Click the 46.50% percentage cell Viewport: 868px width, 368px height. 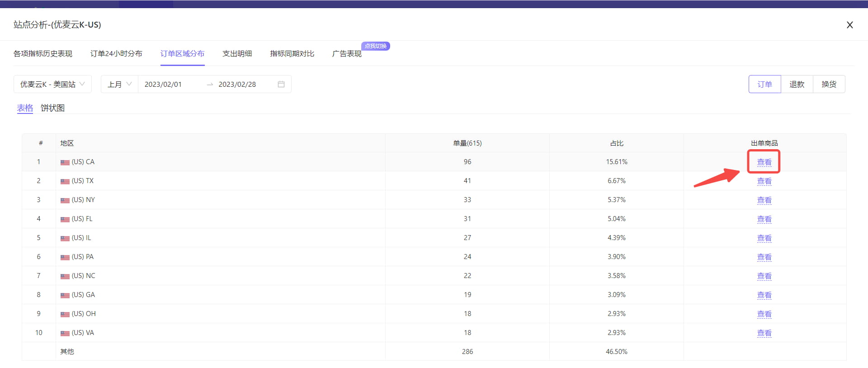pyautogui.click(x=617, y=352)
